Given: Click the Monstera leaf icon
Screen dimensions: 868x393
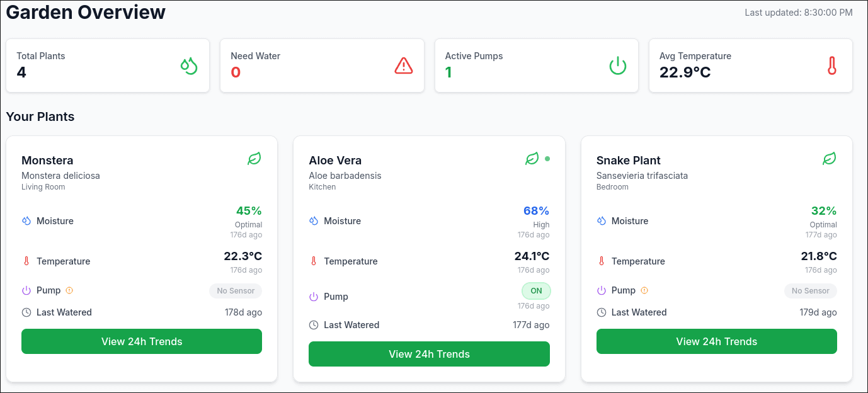Looking at the screenshot, I should [x=254, y=159].
